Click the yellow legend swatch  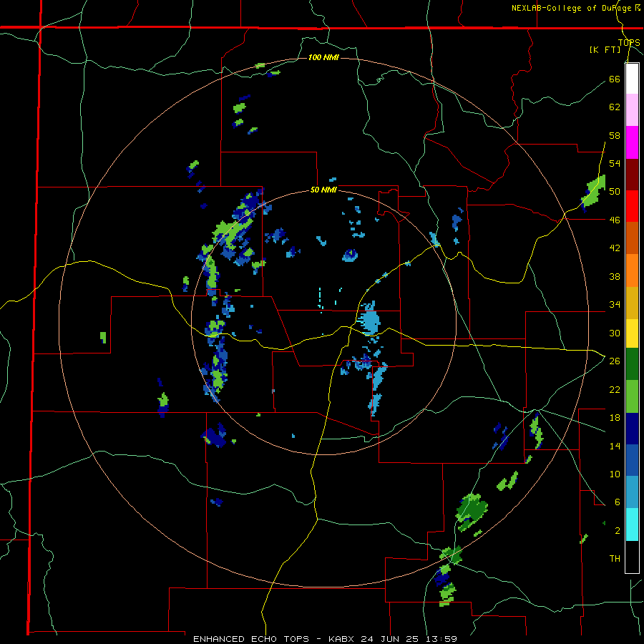point(632,333)
